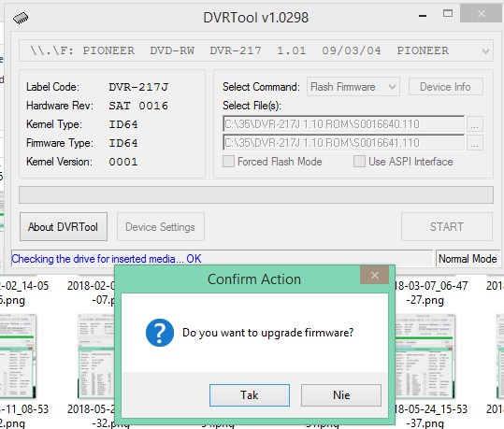Open the thumbnail above the 2018-05-24_15-53-37.png label
This screenshot has width=504, height=429.
coord(425,356)
